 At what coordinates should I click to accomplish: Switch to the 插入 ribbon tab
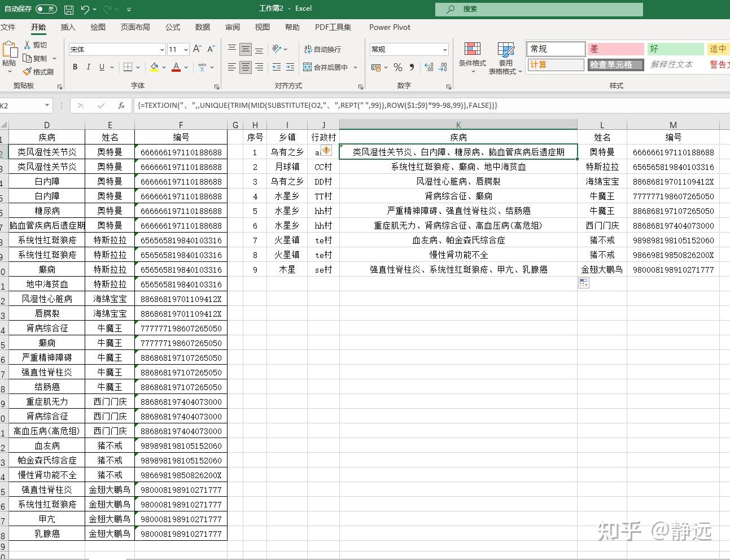point(68,27)
